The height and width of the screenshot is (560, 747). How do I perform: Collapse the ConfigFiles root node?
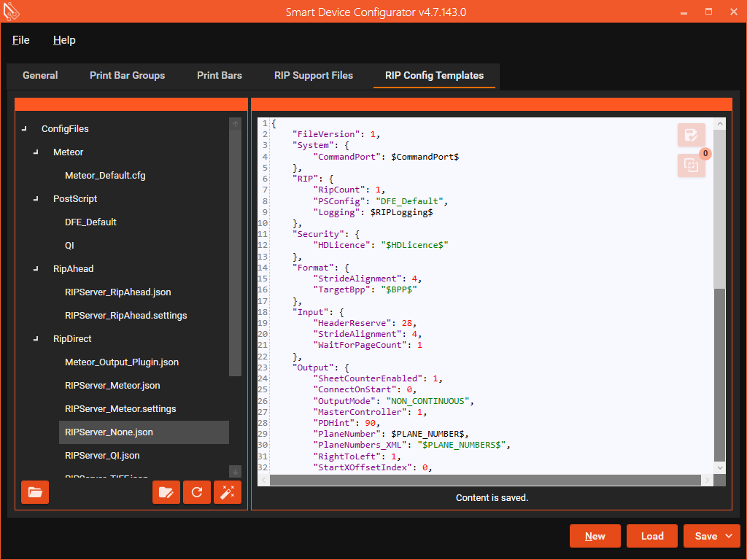pyautogui.click(x=23, y=128)
